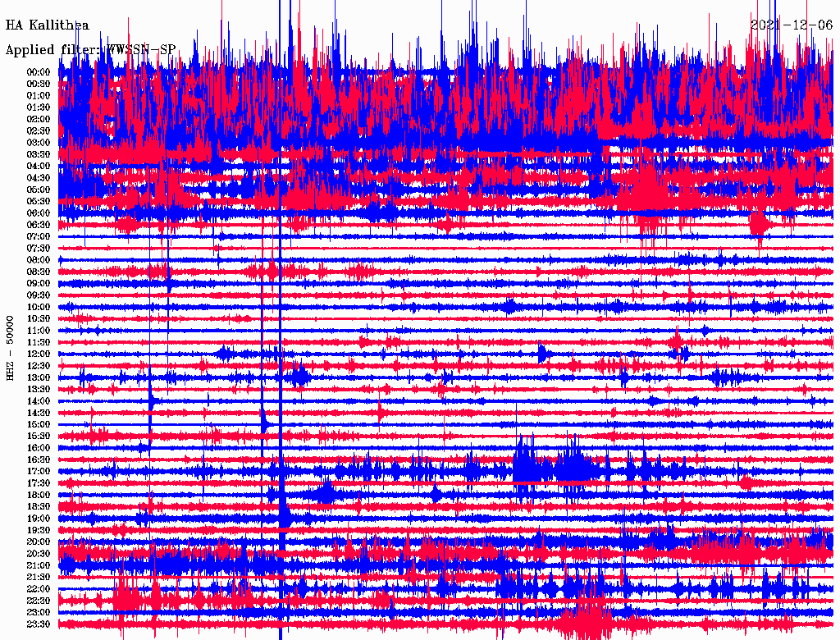Image resolution: width=840 pixels, height=640 pixels.
Task: Select the 03:30 time label
Action: pos(39,154)
